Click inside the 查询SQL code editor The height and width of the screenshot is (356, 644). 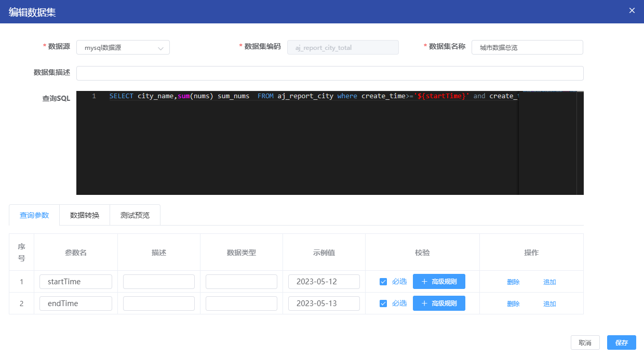tap(296, 146)
